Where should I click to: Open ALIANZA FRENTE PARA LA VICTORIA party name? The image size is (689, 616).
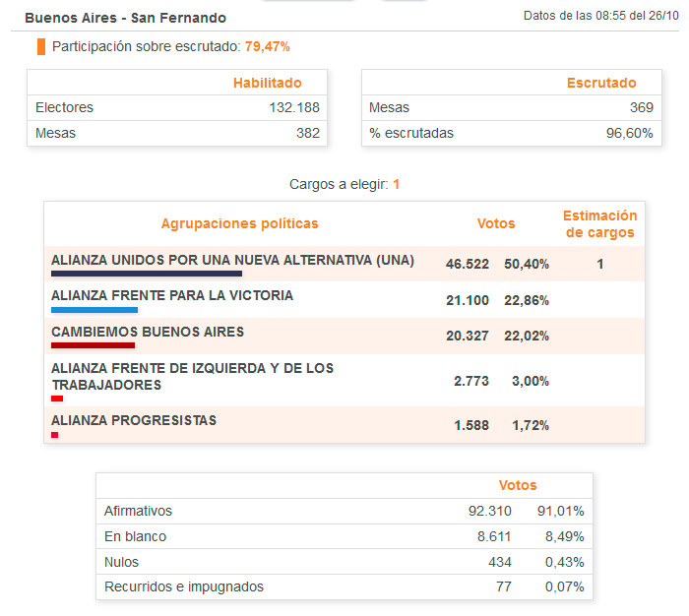(172, 295)
